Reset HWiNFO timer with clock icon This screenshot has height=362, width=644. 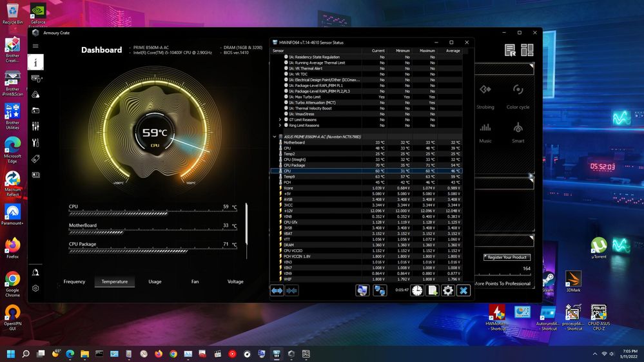pos(417,290)
